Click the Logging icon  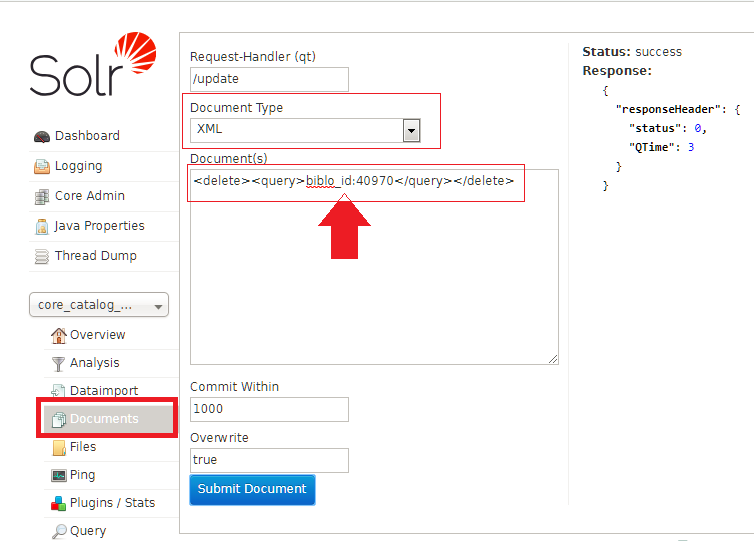[42, 166]
